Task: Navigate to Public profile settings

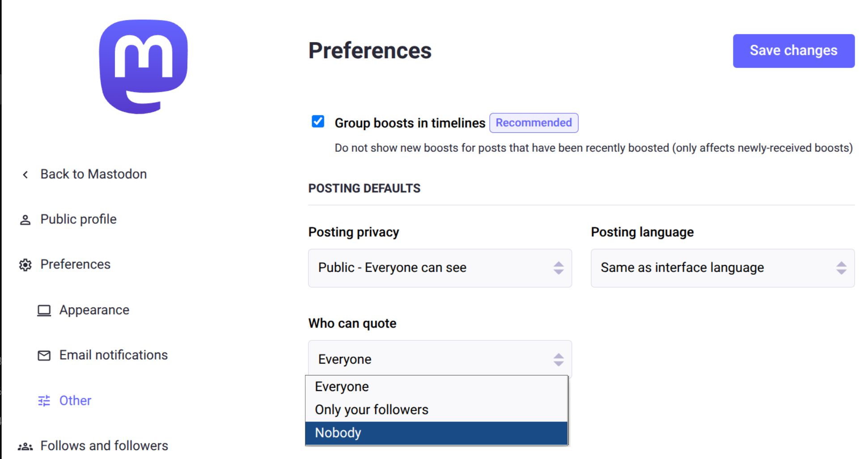Action: (78, 219)
